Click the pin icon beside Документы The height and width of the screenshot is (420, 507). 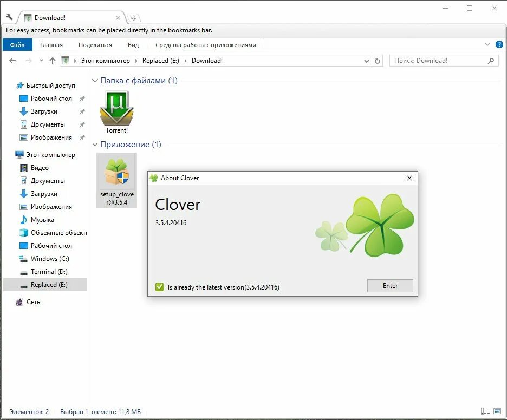tap(82, 124)
